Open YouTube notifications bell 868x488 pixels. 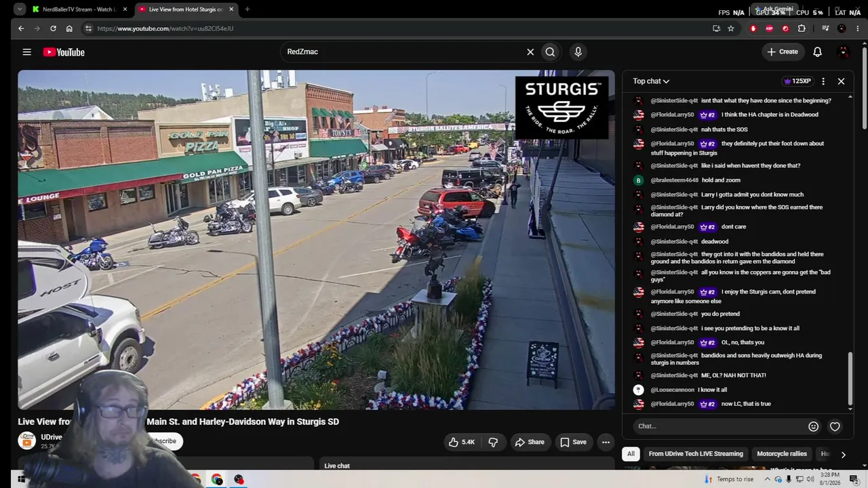point(817,52)
